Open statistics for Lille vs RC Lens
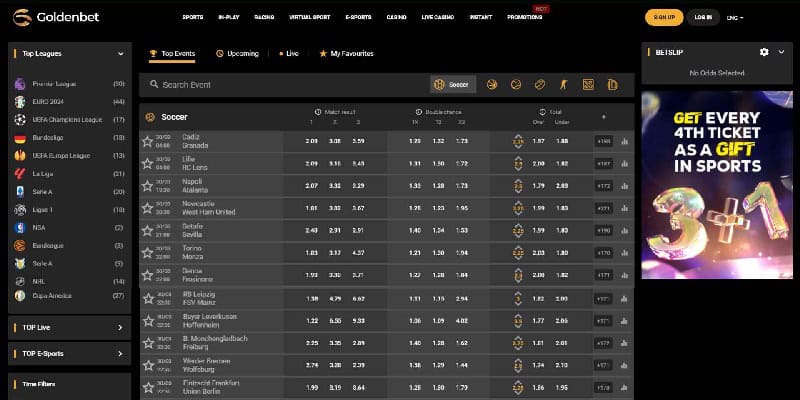The height and width of the screenshot is (400, 800). pos(624,164)
